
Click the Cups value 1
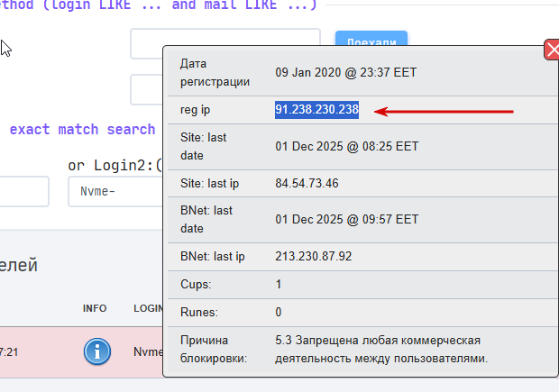(279, 285)
